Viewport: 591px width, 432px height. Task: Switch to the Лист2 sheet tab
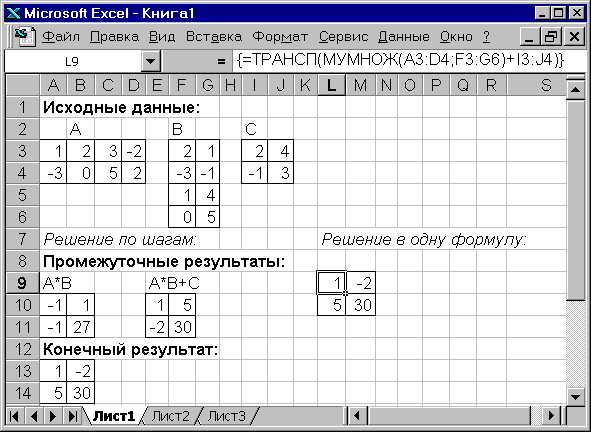pos(171,416)
